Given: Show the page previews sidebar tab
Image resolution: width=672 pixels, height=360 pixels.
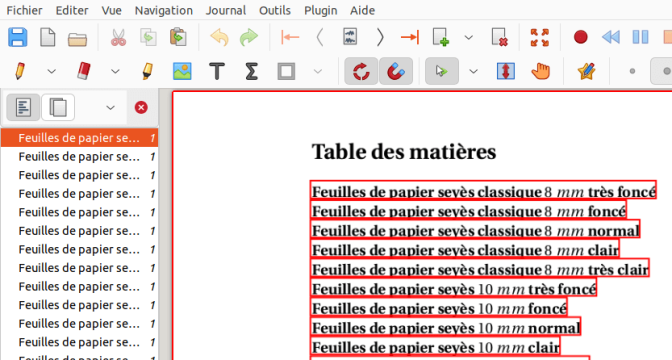Looking at the screenshot, I should point(58,107).
